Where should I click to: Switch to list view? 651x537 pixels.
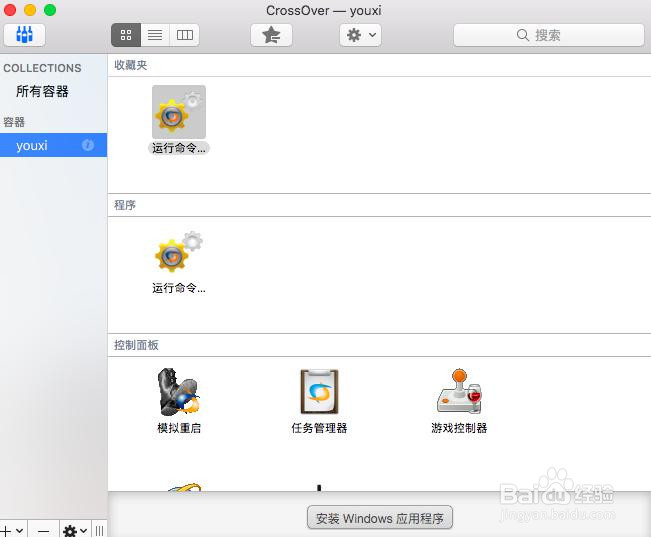point(155,35)
